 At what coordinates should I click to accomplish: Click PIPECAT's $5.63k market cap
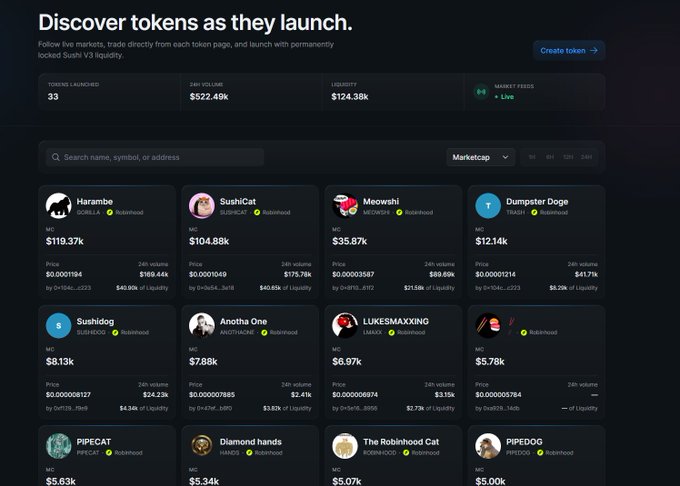tap(61, 481)
